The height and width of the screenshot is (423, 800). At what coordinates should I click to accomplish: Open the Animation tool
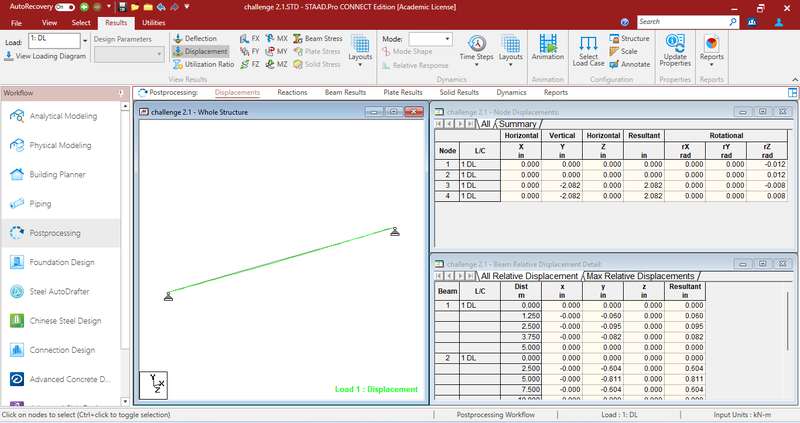pos(549,45)
